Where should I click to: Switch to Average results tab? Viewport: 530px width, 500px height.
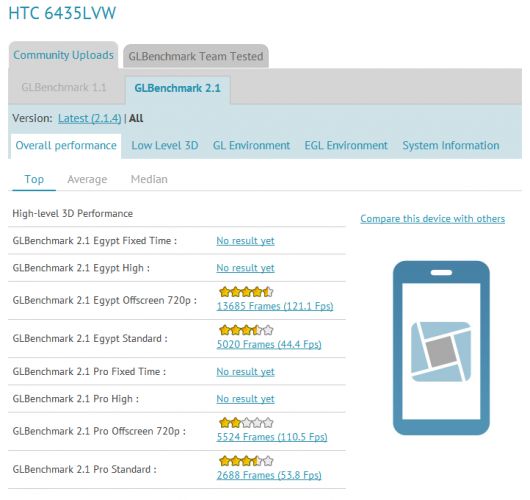pos(87,179)
